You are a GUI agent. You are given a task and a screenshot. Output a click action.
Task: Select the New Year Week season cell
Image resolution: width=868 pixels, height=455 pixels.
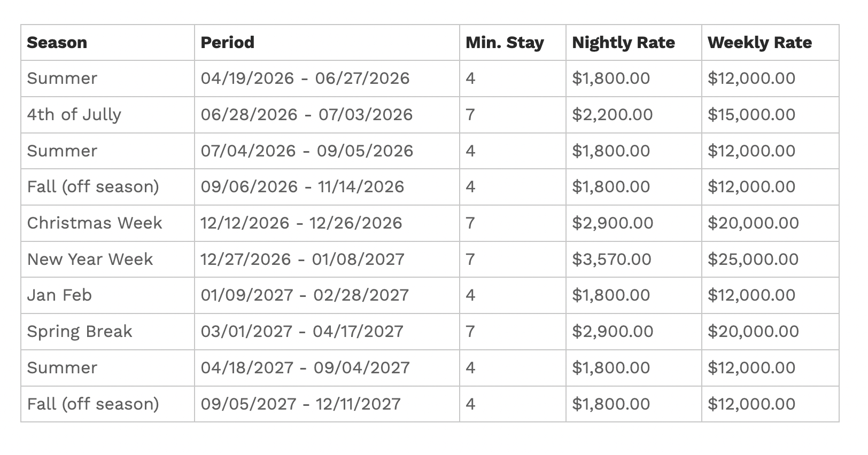pos(107,260)
